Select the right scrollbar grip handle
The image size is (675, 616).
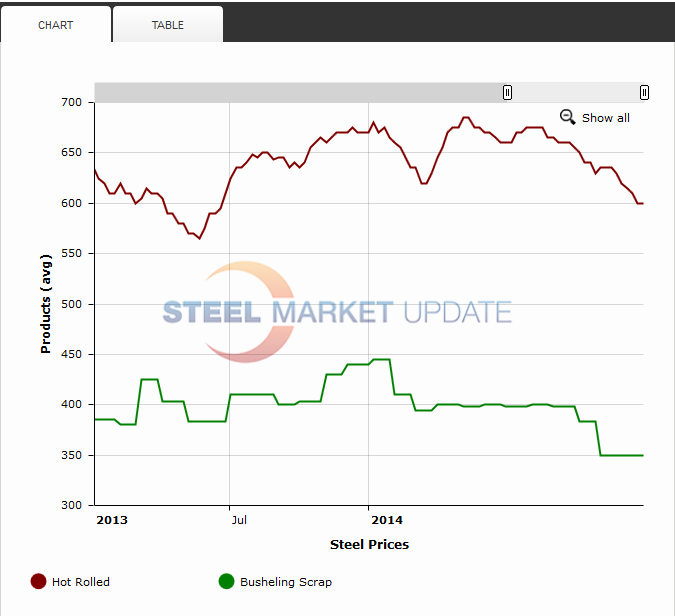pyautogui.click(x=644, y=92)
